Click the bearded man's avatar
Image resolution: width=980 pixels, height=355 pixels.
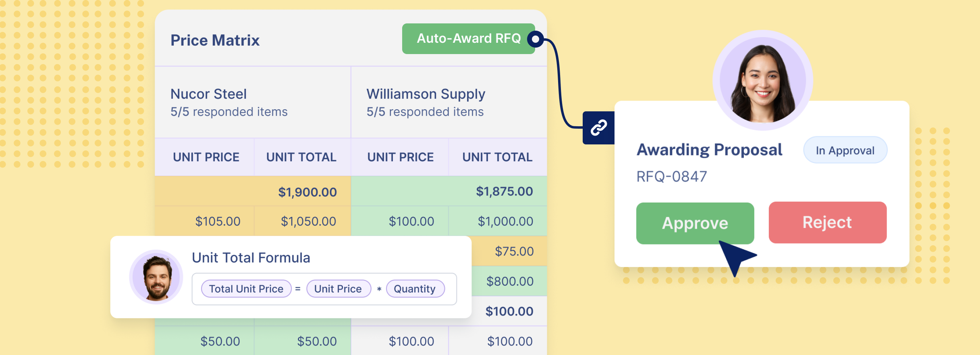tap(156, 277)
